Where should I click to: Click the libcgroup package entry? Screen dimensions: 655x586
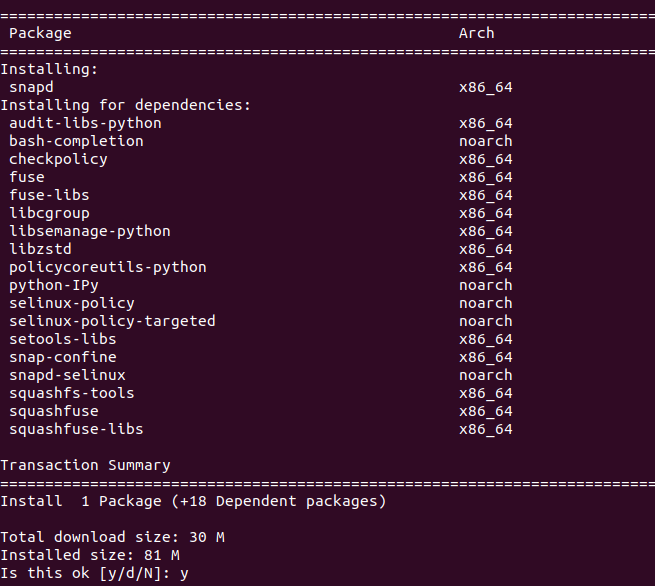[49, 213]
